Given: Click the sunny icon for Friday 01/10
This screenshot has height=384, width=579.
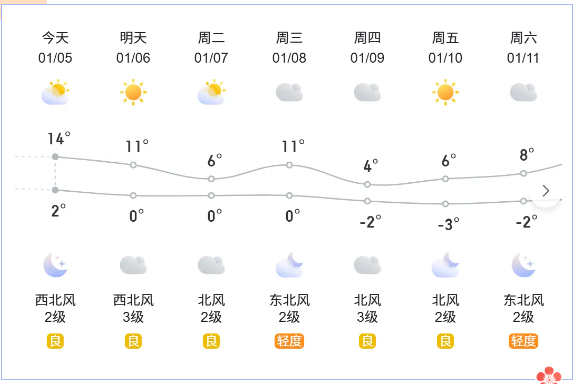Looking at the screenshot, I should [x=445, y=92].
